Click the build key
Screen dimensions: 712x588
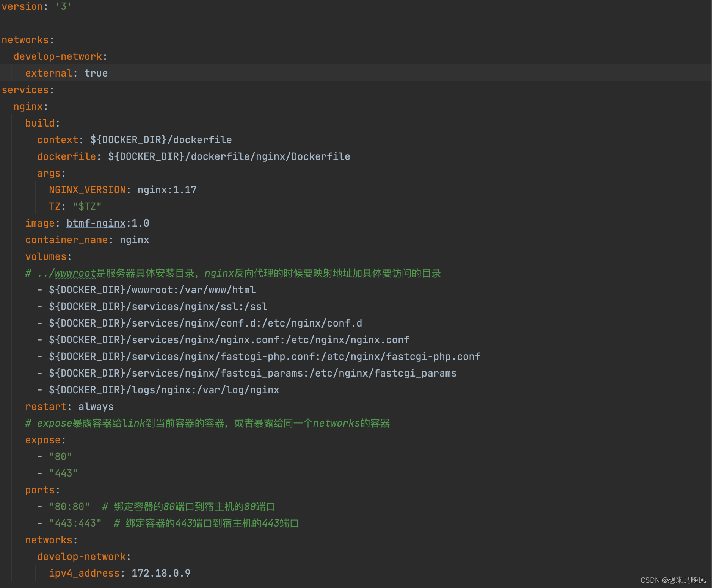40,123
